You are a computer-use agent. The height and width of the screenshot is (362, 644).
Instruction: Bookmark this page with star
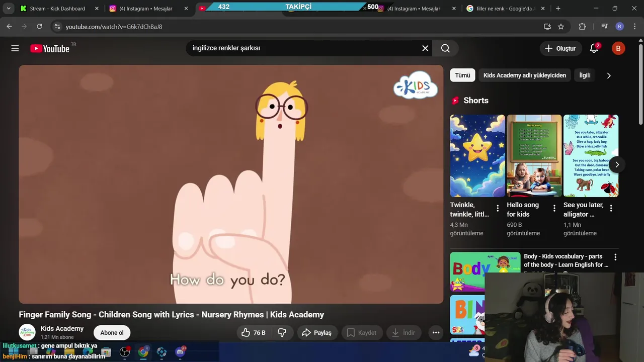pyautogui.click(x=561, y=26)
